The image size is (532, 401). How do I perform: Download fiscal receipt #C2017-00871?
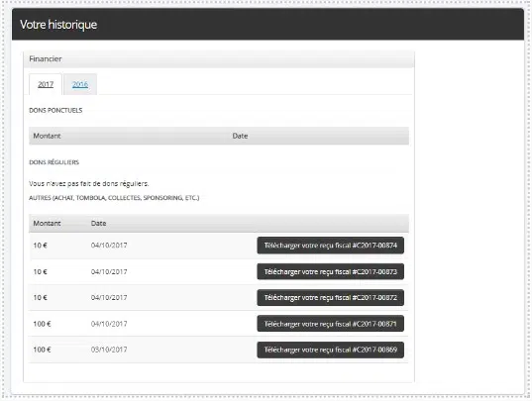(331, 324)
